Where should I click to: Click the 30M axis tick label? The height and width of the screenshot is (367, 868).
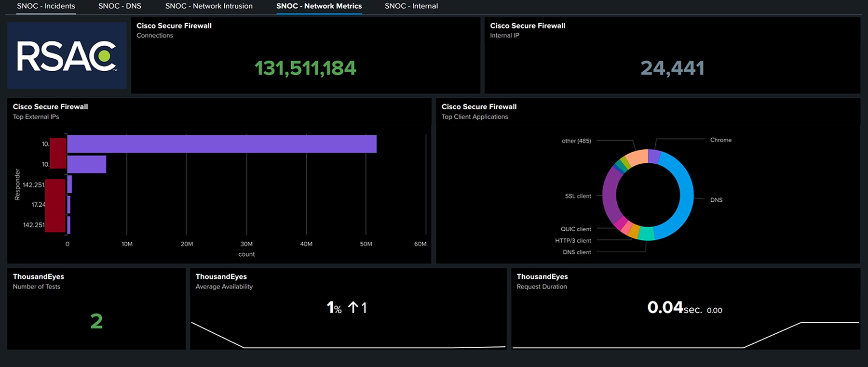coord(246,244)
